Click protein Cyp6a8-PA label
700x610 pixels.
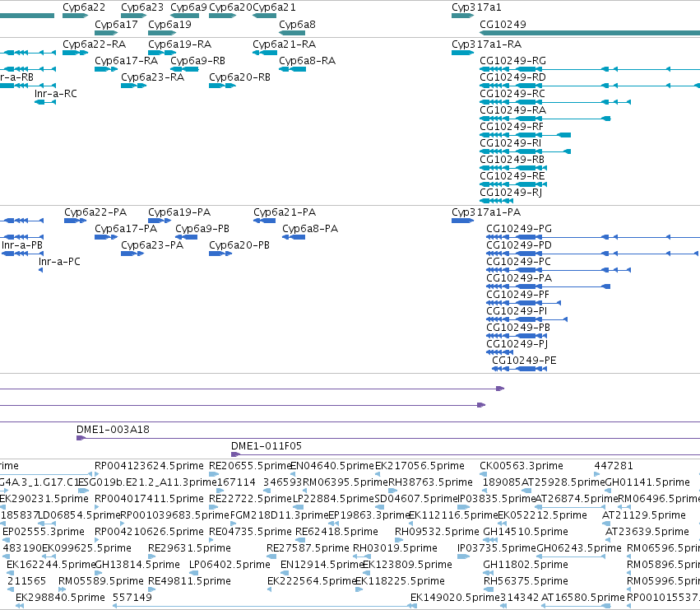pos(310,228)
